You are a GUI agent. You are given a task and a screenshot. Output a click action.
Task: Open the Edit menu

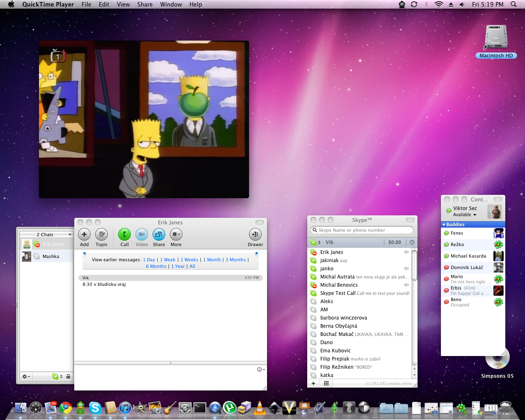tap(104, 5)
